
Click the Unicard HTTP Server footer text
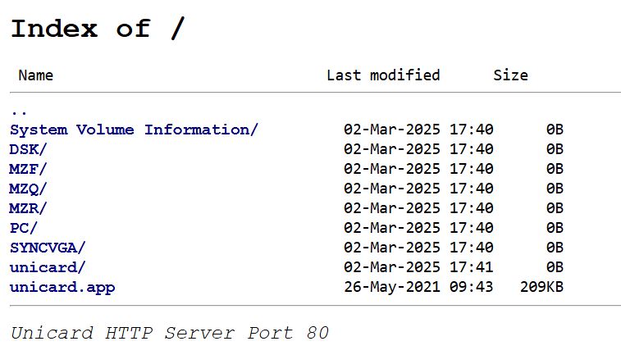pyautogui.click(x=170, y=333)
